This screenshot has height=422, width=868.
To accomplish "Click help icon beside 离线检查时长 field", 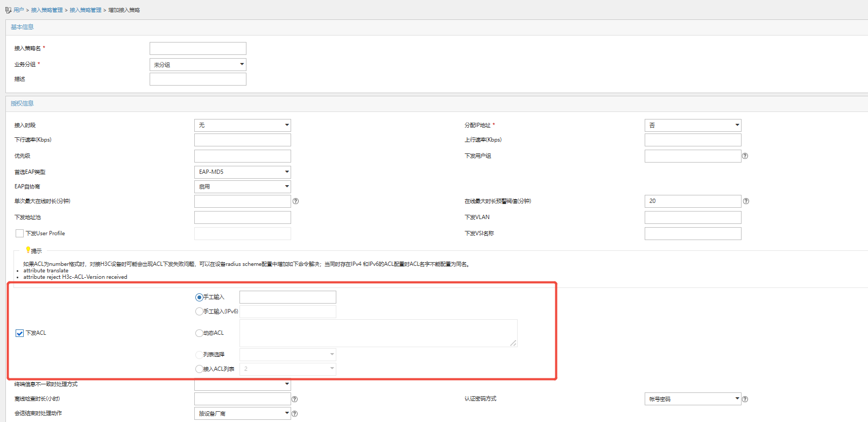I will [x=294, y=399].
